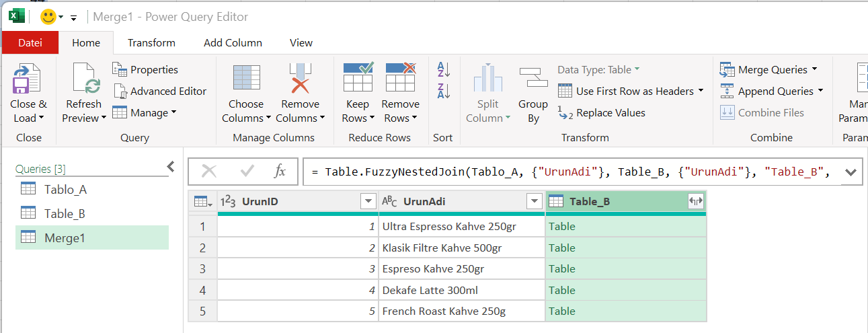This screenshot has height=333, width=868.
Task: Switch to the Transform tab
Action: tap(151, 42)
